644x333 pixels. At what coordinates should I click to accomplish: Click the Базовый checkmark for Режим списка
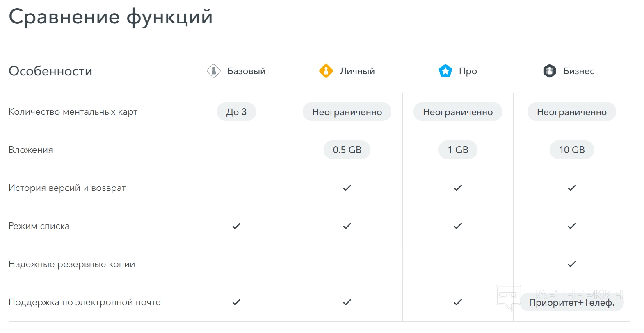(x=236, y=226)
